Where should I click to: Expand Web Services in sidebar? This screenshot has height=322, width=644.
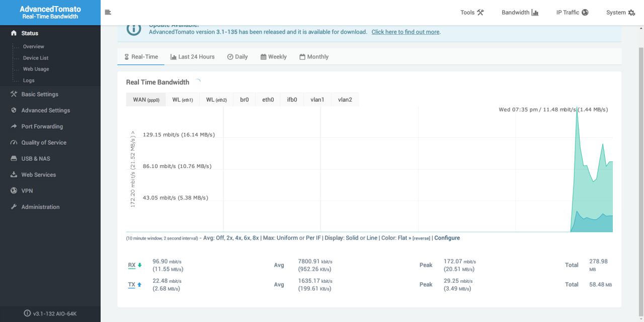50,175
